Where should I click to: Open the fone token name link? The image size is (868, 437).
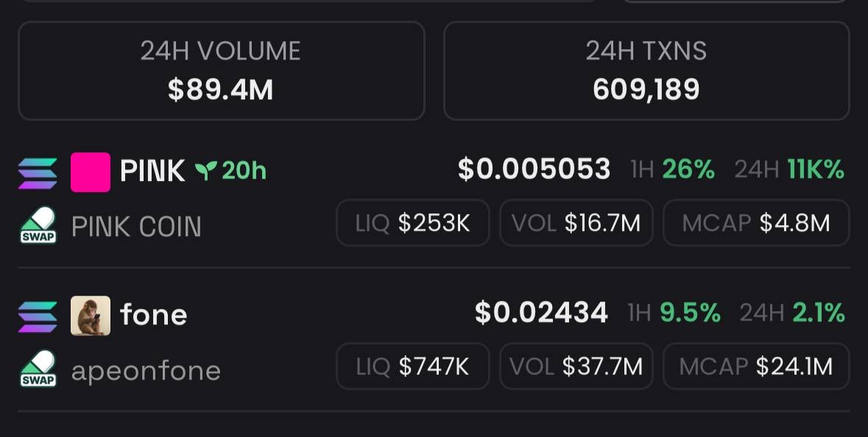(x=153, y=314)
